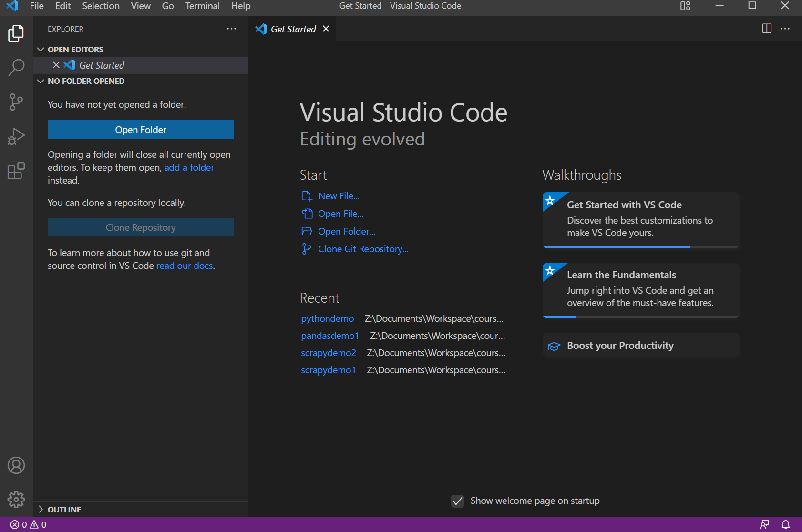Close the Get Started editor tab
This screenshot has height=532, width=802.
tap(326, 29)
